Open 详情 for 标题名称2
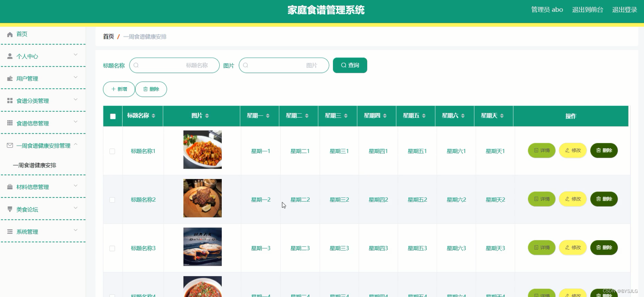 pos(542,199)
